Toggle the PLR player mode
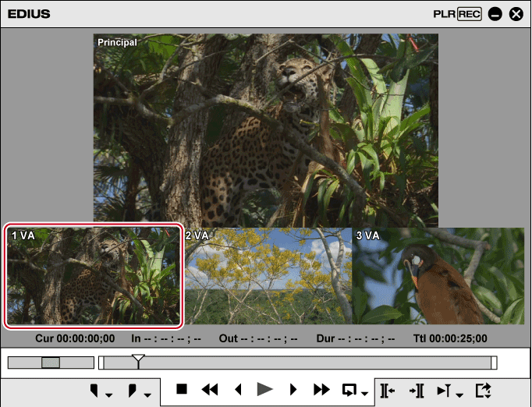 coord(445,14)
